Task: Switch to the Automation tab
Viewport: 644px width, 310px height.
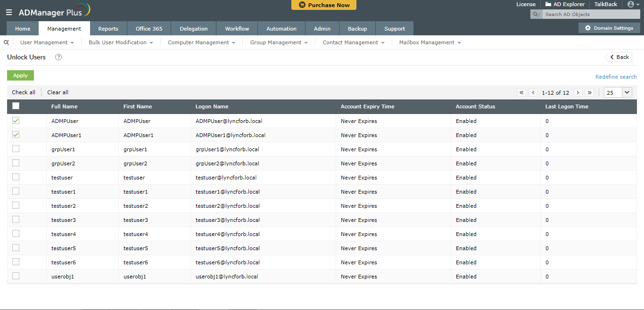Action: click(281, 29)
